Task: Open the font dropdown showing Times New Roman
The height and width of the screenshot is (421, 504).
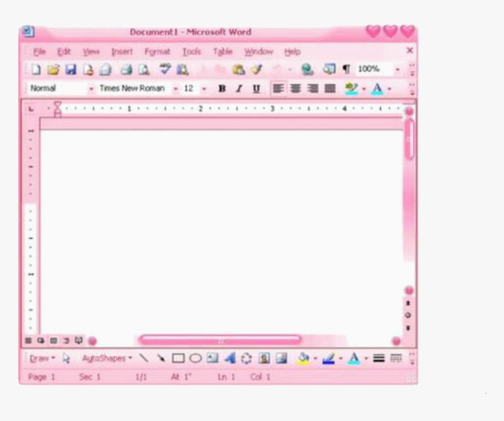Action: pyautogui.click(x=176, y=89)
